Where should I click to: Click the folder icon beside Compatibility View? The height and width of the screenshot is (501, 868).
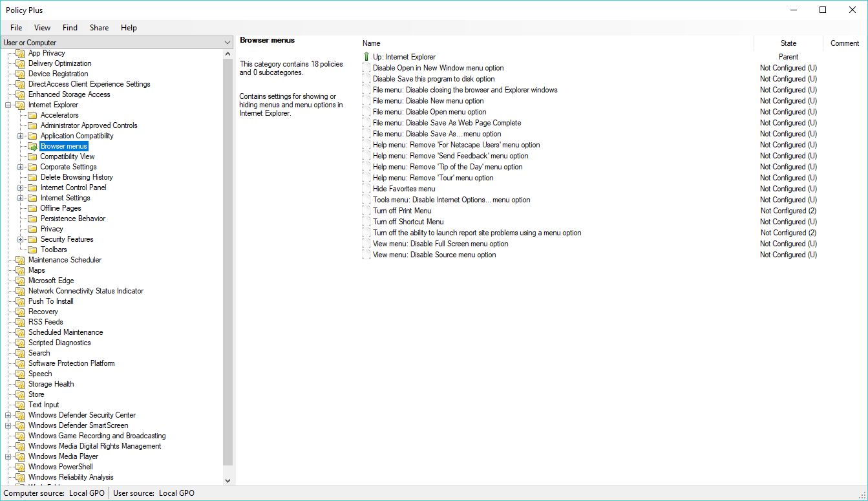(x=32, y=156)
